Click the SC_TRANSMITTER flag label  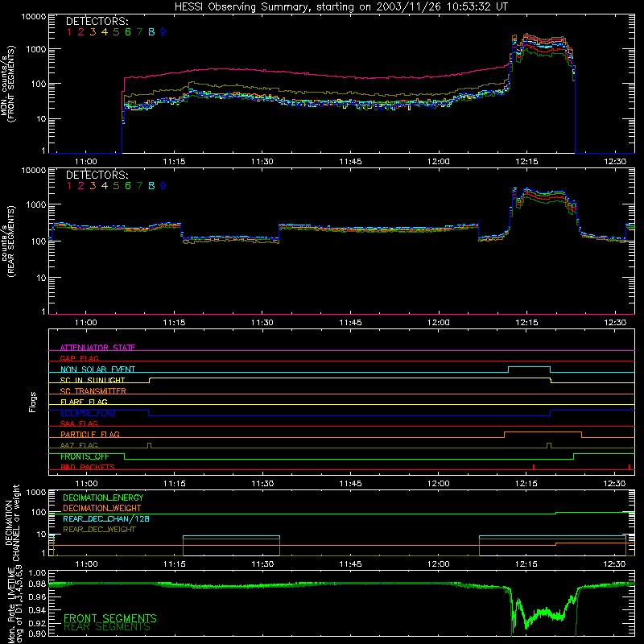coord(93,391)
